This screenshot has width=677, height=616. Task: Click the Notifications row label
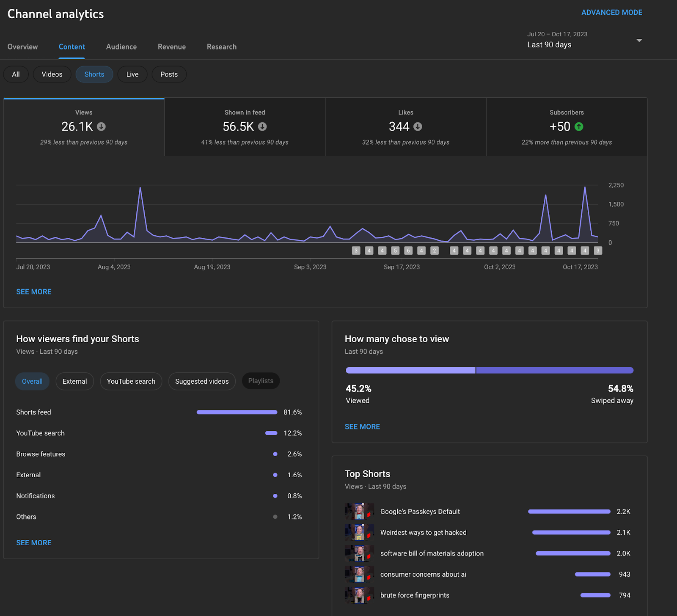[x=36, y=496]
